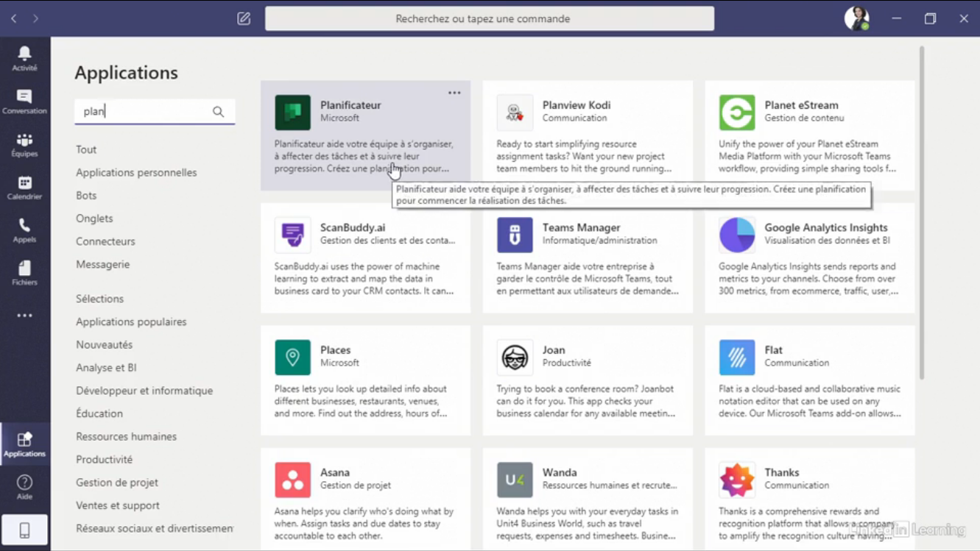980x551 pixels.
Task: Filter by Applications personnelles
Action: (x=136, y=172)
